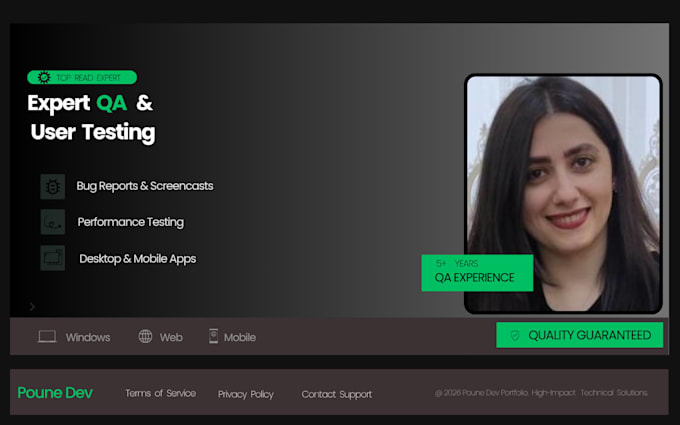
Task: Click the devices icon beside Desktop & Mobile Apps
Action: [52, 258]
